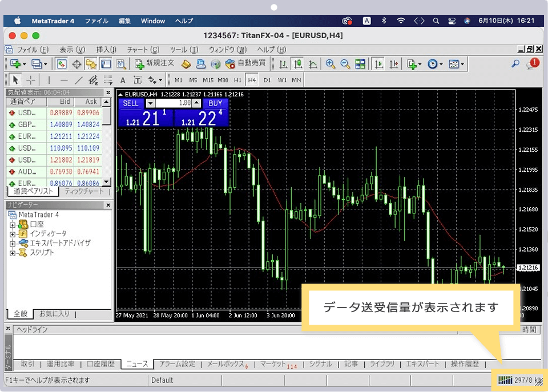
Task: Toggle the Data Window crosshair icon
Action: click(x=76, y=64)
